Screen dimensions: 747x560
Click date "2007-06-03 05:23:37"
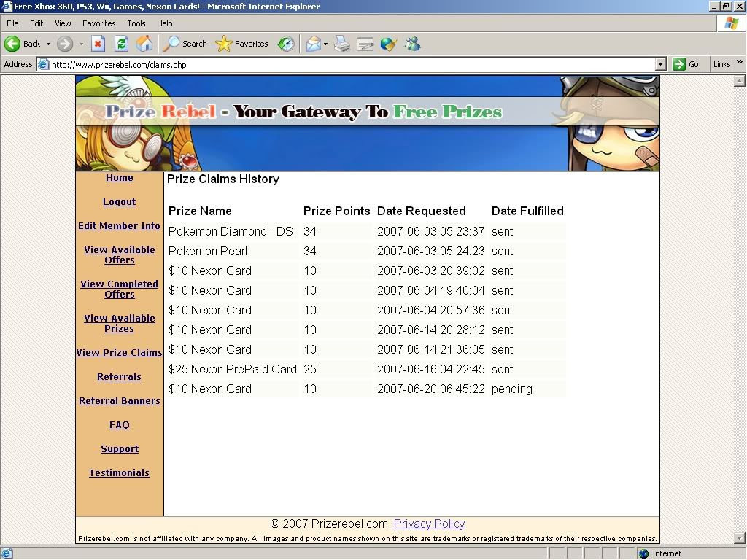pyautogui.click(x=430, y=231)
